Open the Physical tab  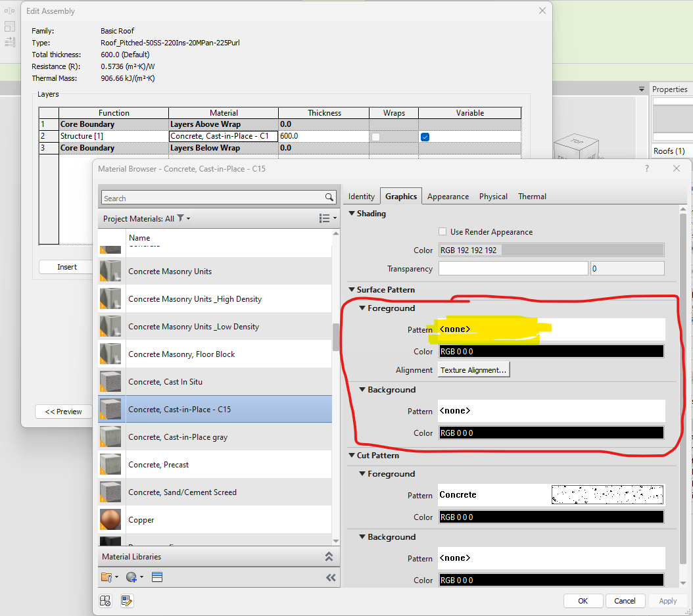point(493,196)
